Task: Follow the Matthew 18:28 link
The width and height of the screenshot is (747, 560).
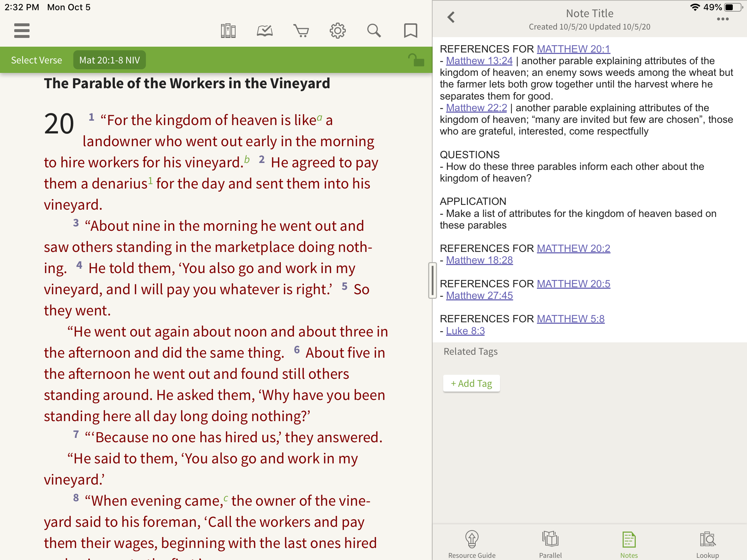Action: [479, 260]
